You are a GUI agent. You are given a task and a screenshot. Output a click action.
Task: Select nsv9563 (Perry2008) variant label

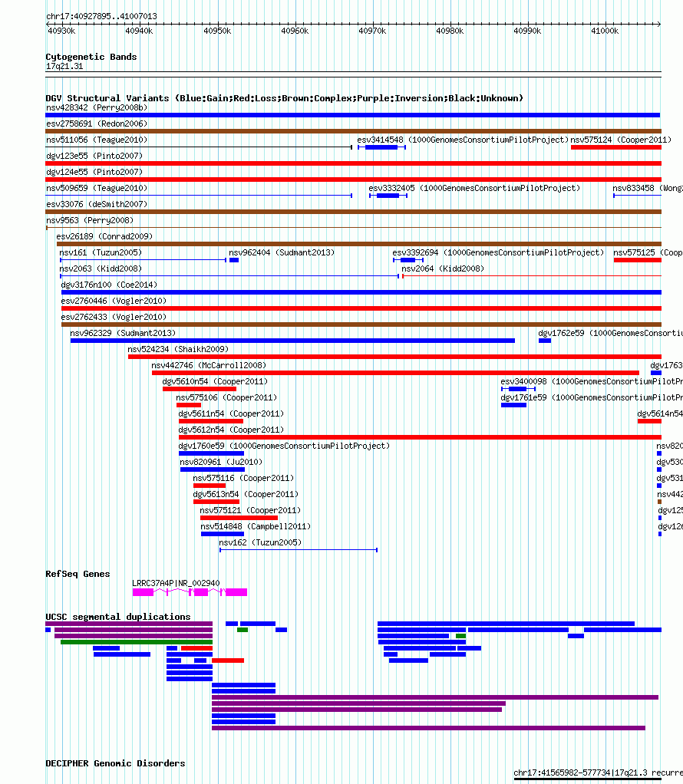pyautogui.click(x=90, y=220)
